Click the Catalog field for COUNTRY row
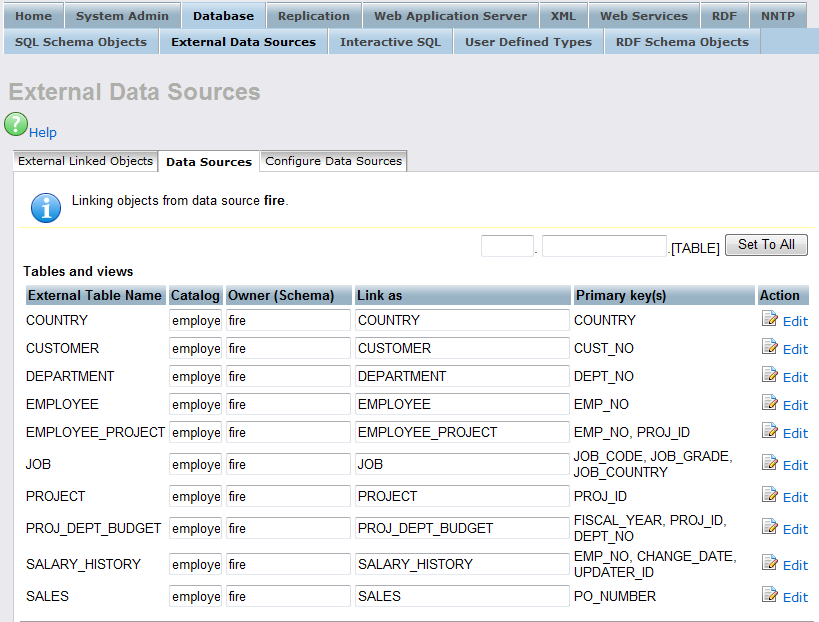The width and height of the screenshot is (819, 622). pos(196,320)
